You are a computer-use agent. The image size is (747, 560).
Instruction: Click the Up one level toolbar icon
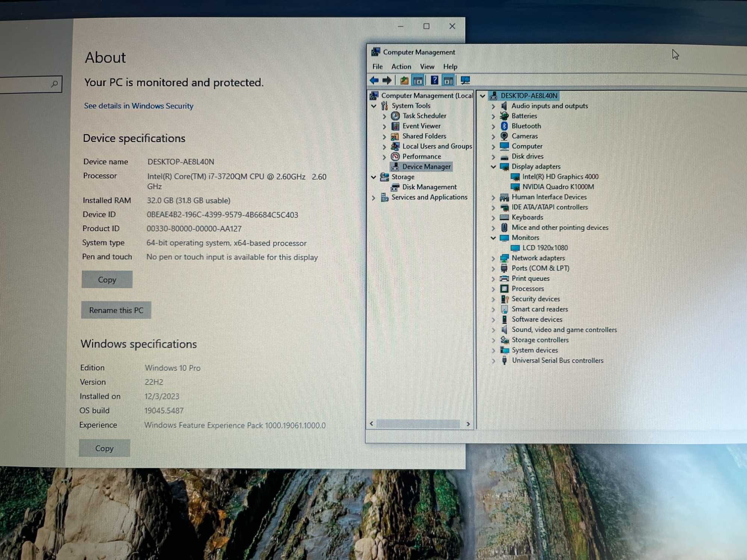(404, 80)
